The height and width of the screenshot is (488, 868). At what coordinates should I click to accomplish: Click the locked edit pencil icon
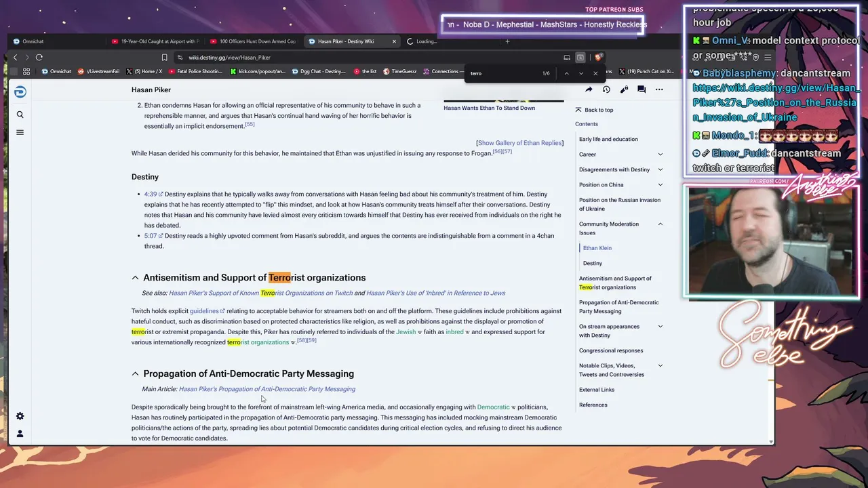(624, 89)
